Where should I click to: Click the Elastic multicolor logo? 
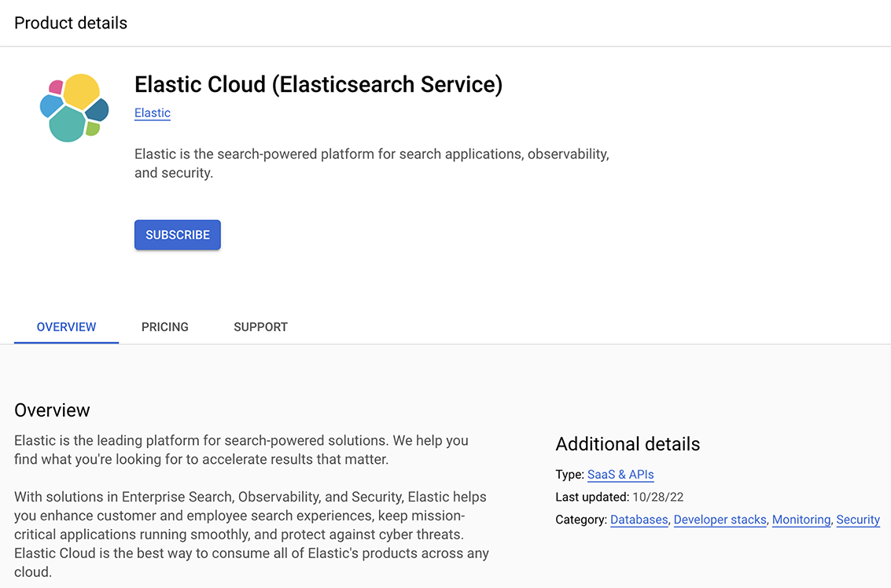point(75,108)
